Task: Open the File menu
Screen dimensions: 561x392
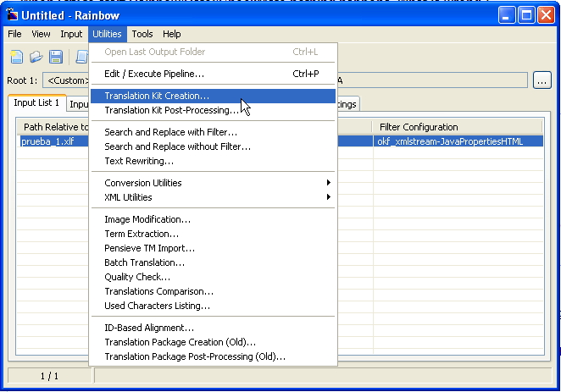Action: point(15,34)
